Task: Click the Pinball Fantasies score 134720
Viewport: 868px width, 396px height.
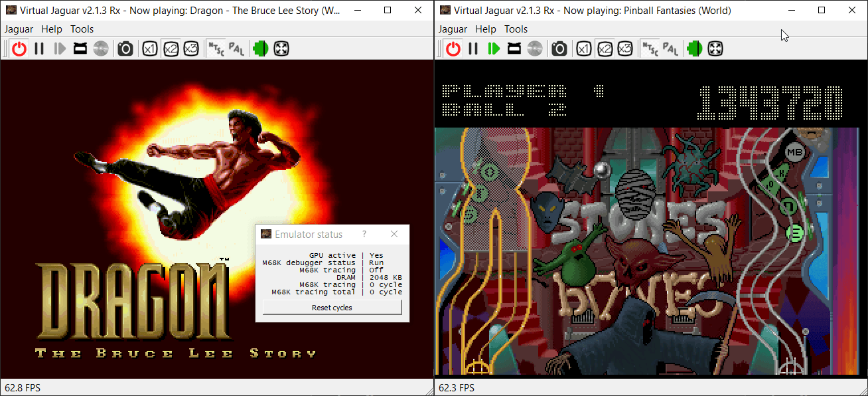Action: click(x=770, y=102)
